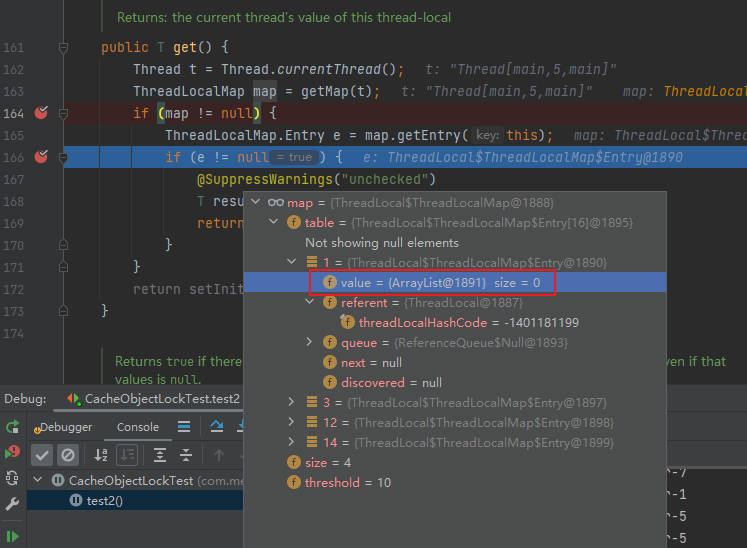Select 'size = 4' field row
The height and width of the screenshot is (548, 747).
(455, 463)
